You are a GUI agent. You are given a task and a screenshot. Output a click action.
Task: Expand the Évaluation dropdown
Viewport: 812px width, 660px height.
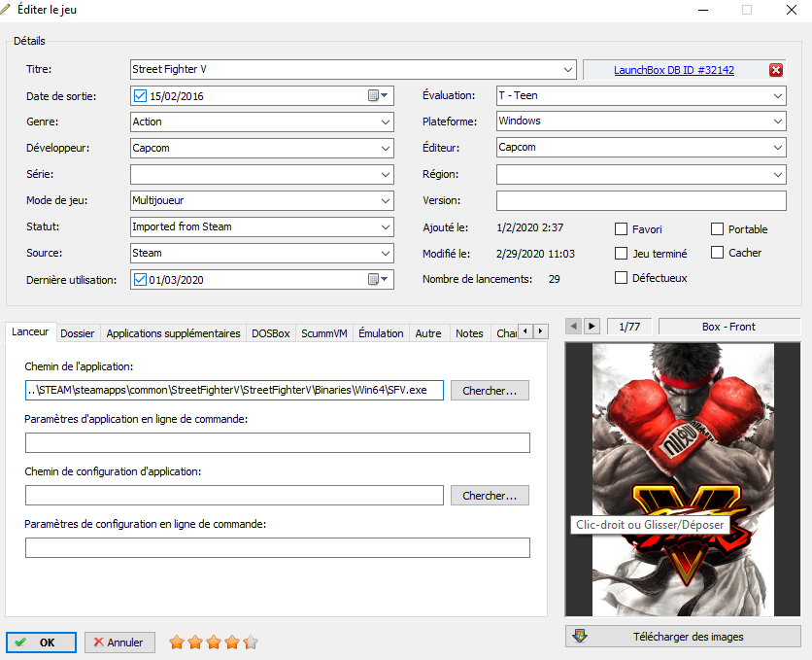tap(778, 96)
